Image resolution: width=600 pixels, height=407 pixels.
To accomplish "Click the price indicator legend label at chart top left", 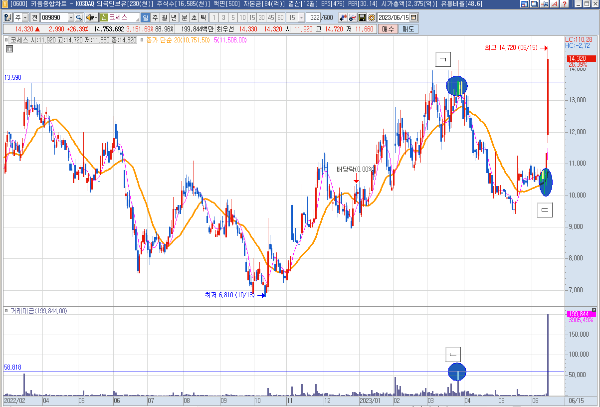I will [x=72, y=40].
